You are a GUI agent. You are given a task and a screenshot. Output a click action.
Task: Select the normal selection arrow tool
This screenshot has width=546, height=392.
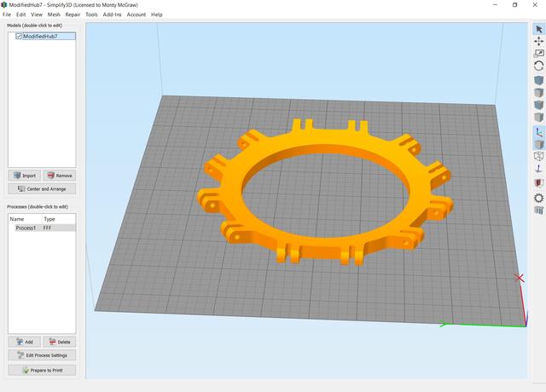[x=538, y=29]
